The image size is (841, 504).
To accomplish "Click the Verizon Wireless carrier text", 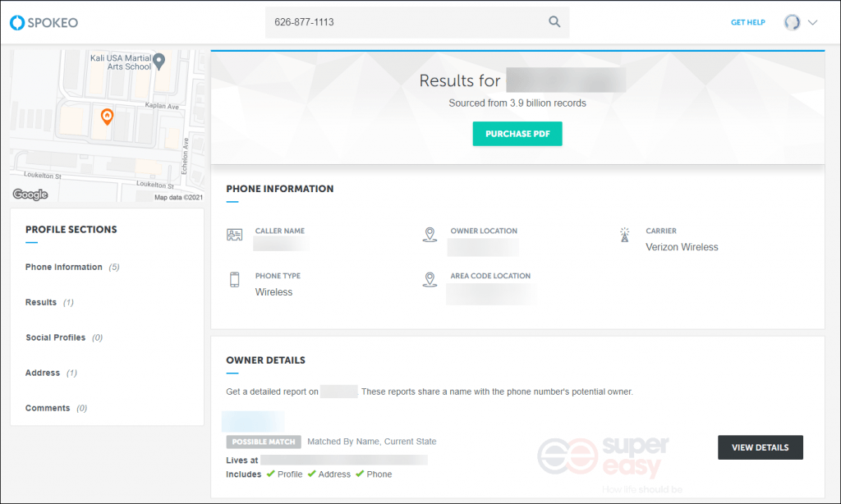I will (682, 247).
